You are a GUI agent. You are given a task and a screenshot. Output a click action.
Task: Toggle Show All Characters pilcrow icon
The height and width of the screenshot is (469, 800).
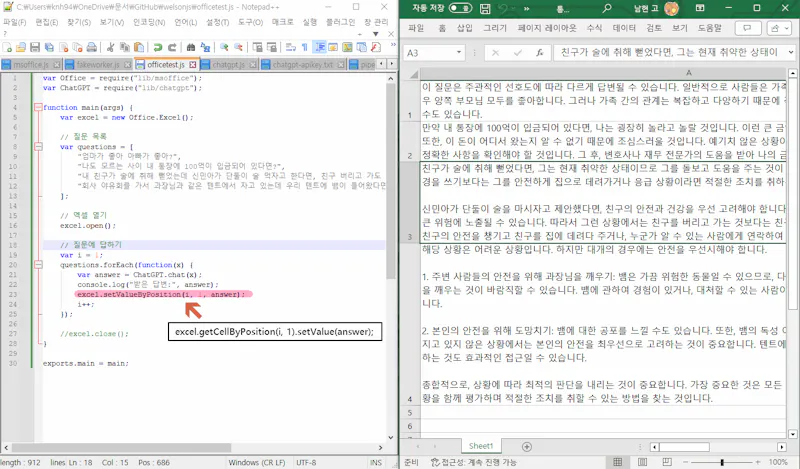click(x=305, y=47)
